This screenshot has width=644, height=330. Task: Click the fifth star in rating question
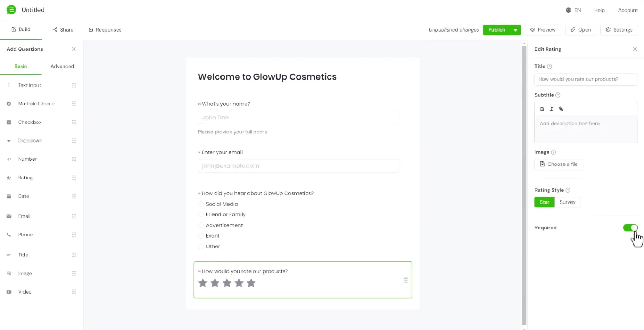[x=251, y=283]
